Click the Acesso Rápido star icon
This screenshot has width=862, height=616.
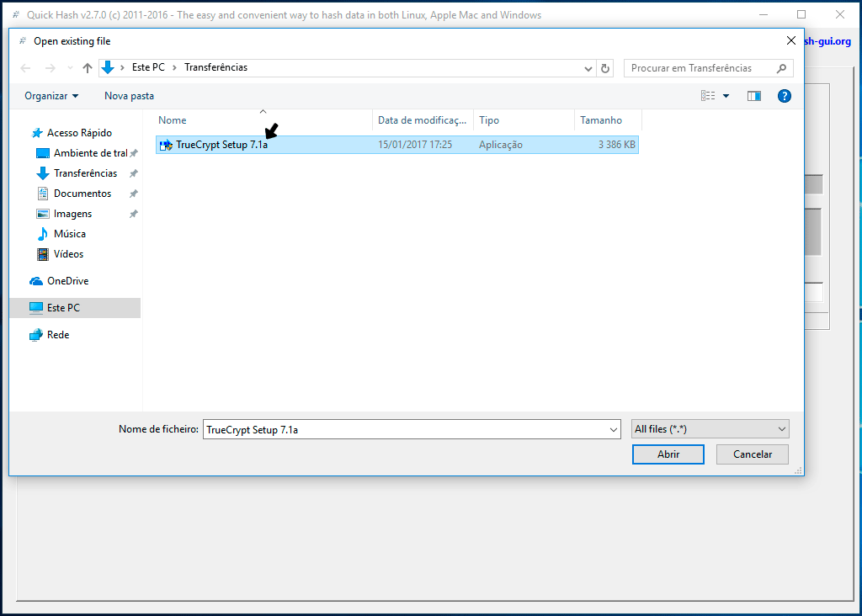37,133
